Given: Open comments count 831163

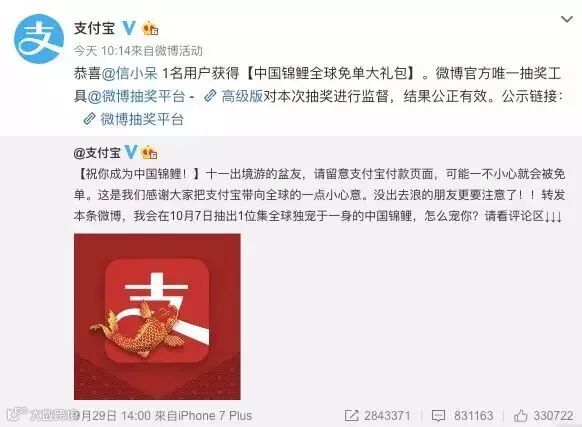Looking at the screenshot, I should 474,415.
